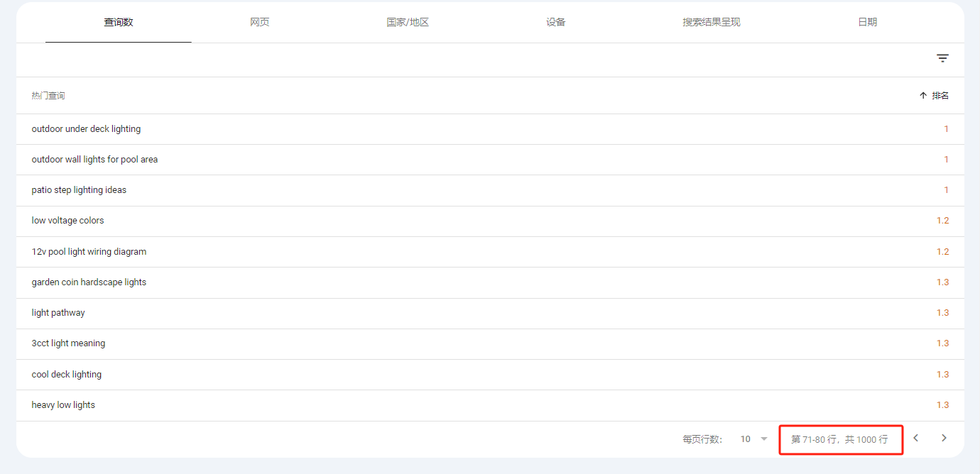The height and width of the screenshot is (474, 980).
Task: Click the 热门查询 column header
Action: pos(48,96)
